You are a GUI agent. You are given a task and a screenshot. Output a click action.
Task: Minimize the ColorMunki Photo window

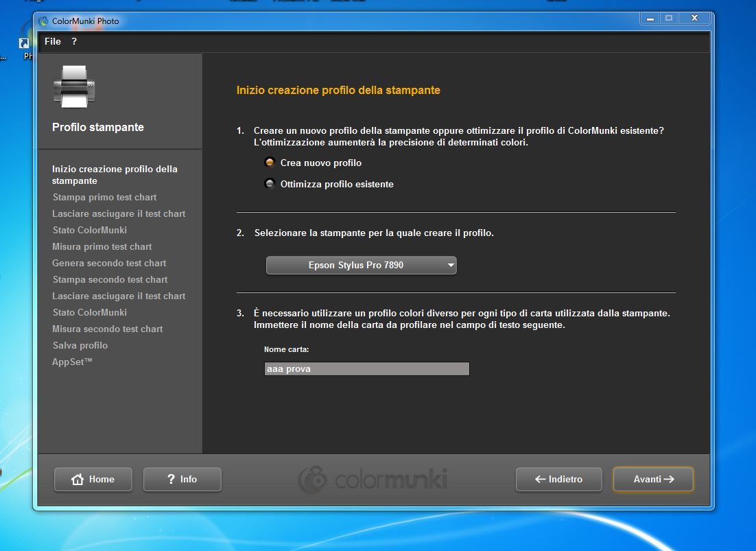(650, 19)
